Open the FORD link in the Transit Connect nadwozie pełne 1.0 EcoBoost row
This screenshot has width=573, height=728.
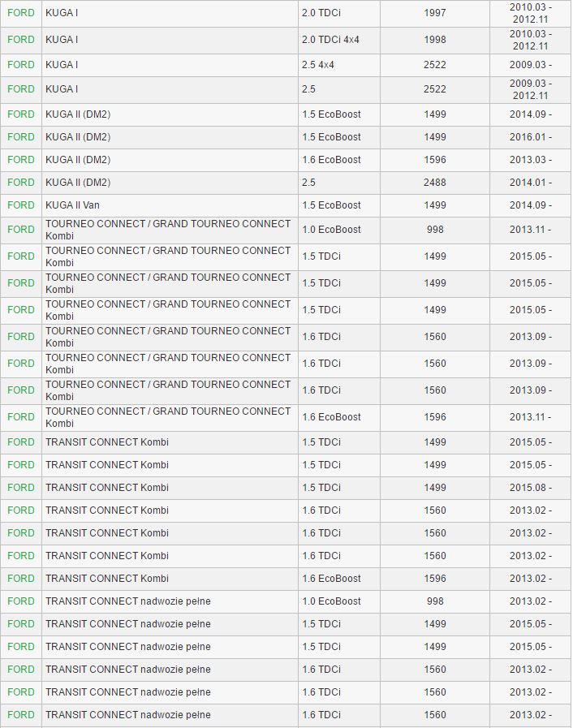(x=21, y=601)
